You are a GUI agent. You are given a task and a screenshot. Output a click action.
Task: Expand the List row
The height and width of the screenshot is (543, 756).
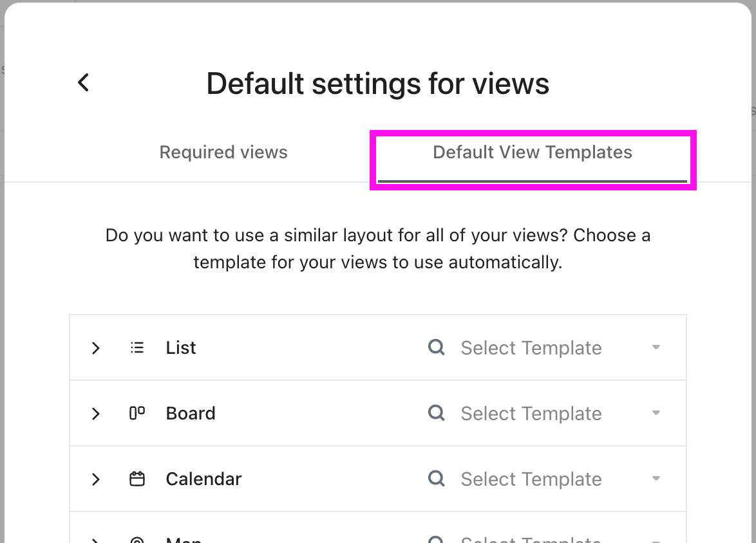tap(95, 347)
